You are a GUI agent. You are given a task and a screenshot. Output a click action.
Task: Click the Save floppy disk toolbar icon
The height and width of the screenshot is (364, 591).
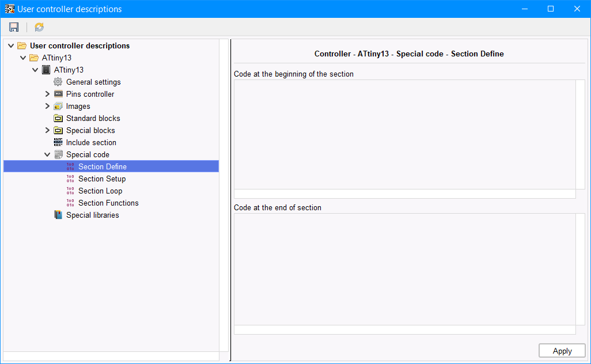tap(14, 27)
